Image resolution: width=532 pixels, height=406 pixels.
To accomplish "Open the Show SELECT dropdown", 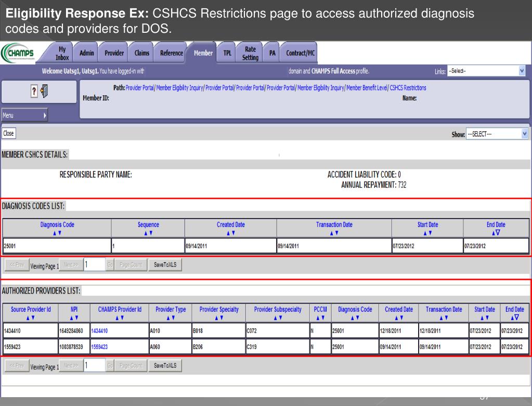I will coord(497,134).
